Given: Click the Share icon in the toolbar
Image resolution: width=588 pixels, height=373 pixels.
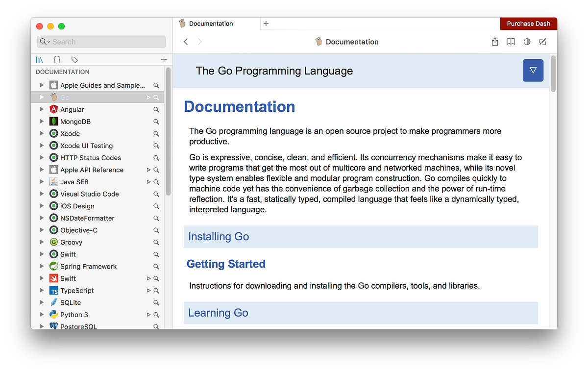Looking at the screenshot, I should (x=495, y=42).
